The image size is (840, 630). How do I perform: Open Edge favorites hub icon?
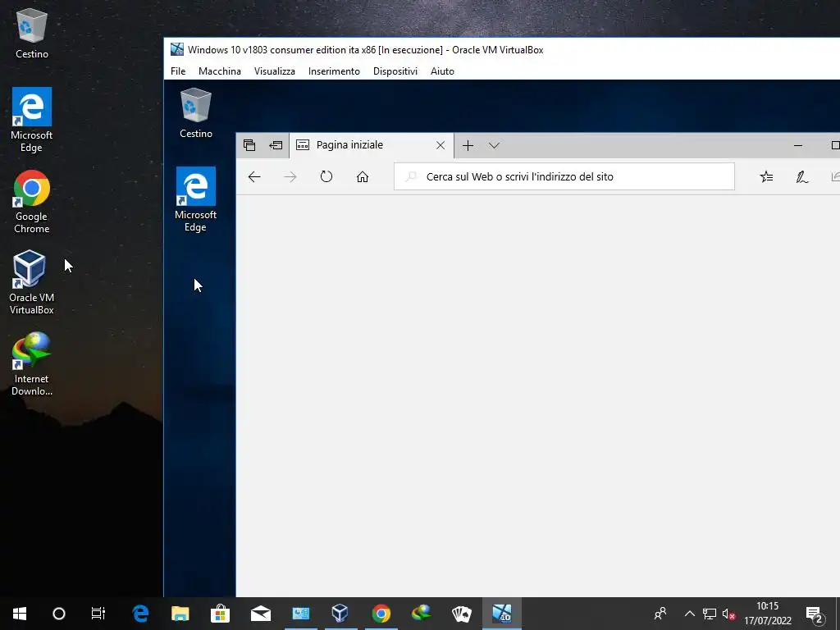click(x=767, y=177)
